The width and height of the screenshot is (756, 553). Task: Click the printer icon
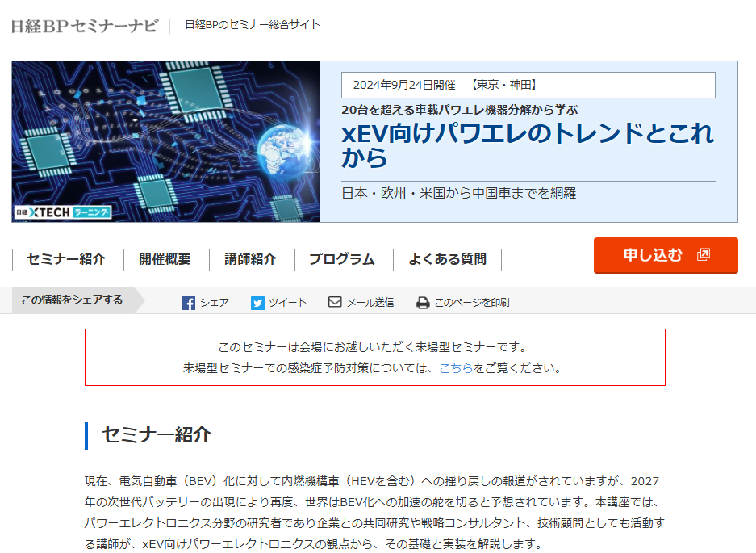[x=423, y=303]
